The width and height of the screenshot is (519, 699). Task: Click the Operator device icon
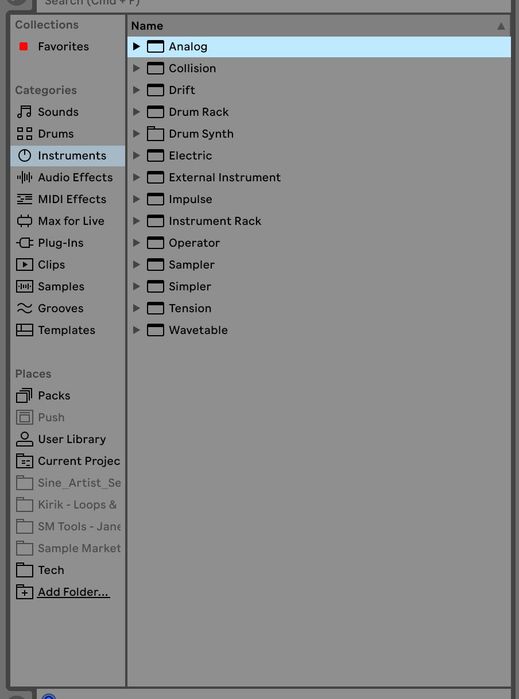coord(156,243)
